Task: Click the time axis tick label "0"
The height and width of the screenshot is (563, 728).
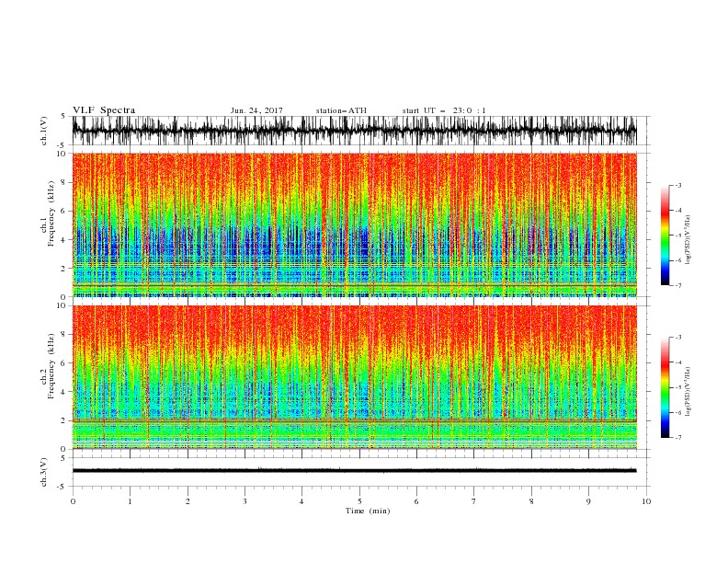Action: [x=73, y=501]
